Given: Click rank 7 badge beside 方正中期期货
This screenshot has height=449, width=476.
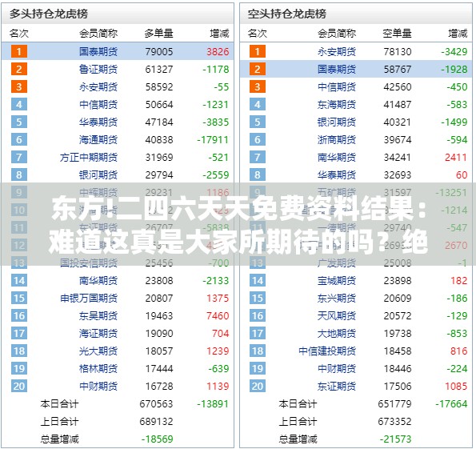Looking at the screenshot, I should coord(19,157).
